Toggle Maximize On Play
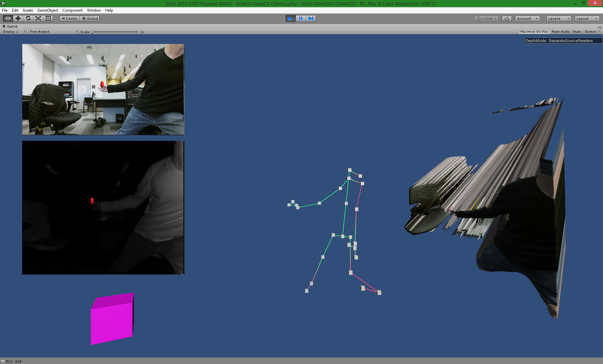This screenshot has height=364, width=603. click(534, 32)
